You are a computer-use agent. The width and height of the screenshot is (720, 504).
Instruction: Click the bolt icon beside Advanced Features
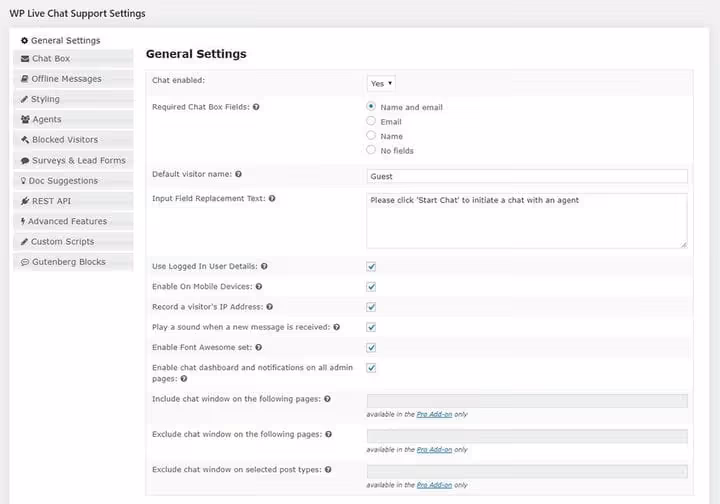tap(23, 221)
